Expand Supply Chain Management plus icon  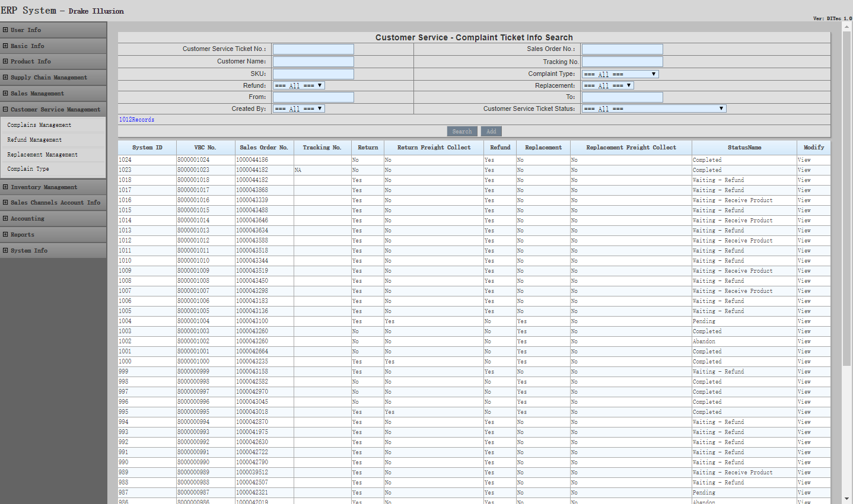tap(5, 77)
